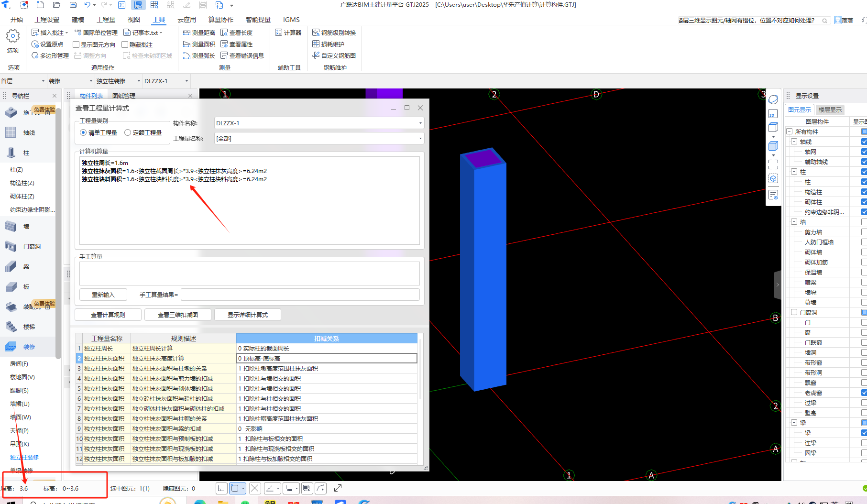Click Windows Start button on taskbar
Viewport: 867px width, 504px height.
coord(11,502)
